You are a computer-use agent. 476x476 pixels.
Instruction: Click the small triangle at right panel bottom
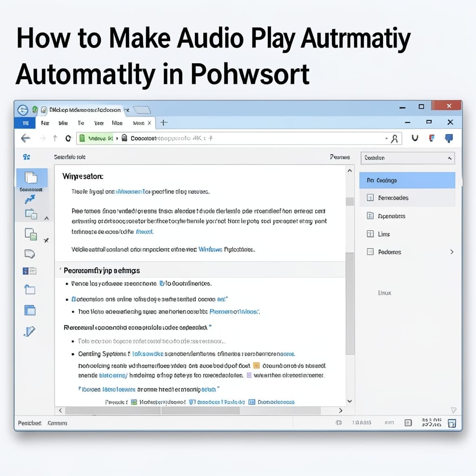click(454, 410)
